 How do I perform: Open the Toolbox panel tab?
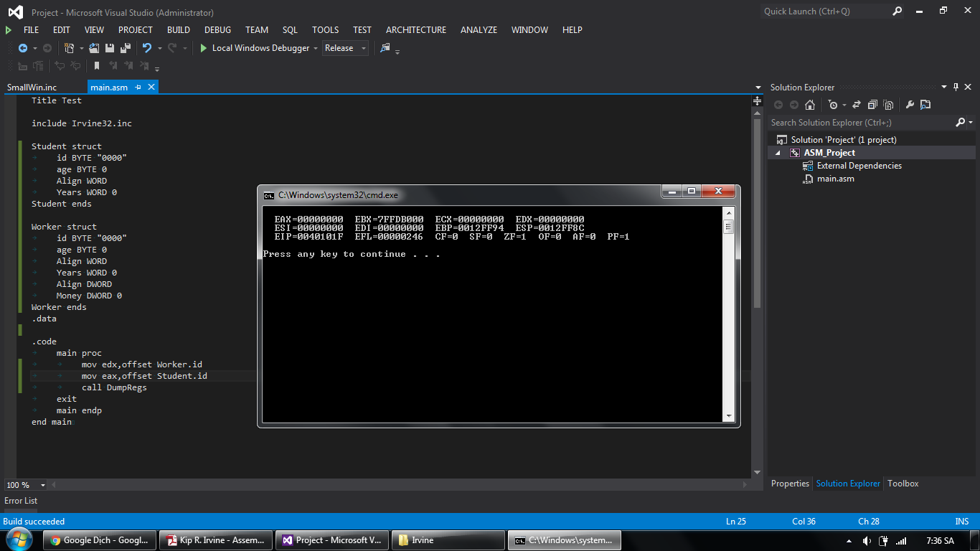(x=903, y=484)
